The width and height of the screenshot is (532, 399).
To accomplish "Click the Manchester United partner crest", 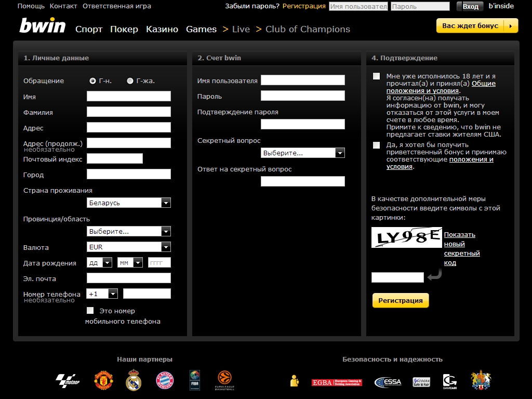I will (103, 381).
